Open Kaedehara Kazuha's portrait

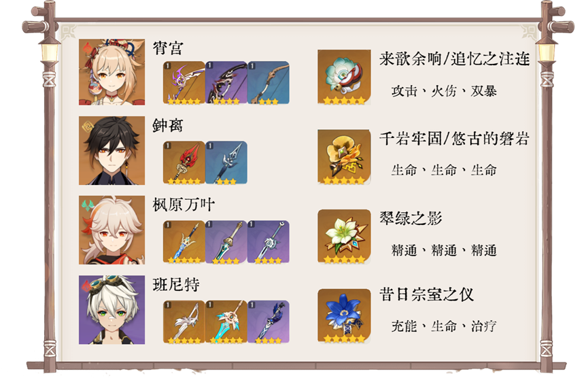111,230
